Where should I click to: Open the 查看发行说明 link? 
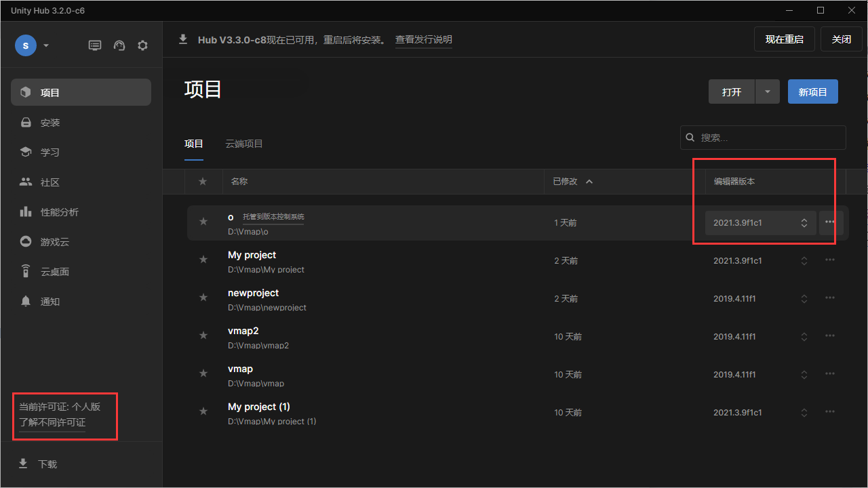click(x=424, y=39)
